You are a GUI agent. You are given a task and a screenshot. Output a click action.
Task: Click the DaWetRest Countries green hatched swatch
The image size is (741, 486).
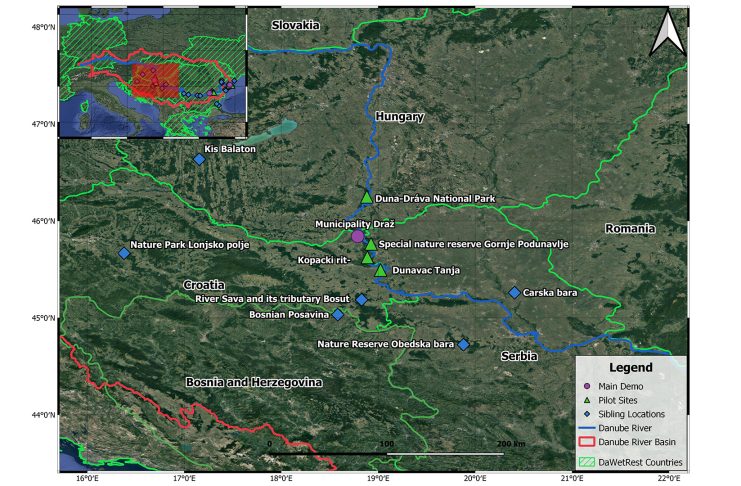point(589,462)
